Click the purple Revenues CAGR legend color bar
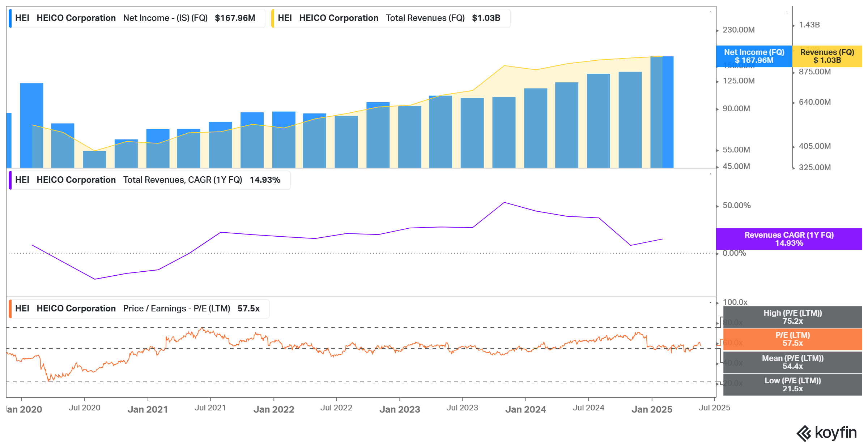Viewport: 868px width, 448px height. (10, 180)
